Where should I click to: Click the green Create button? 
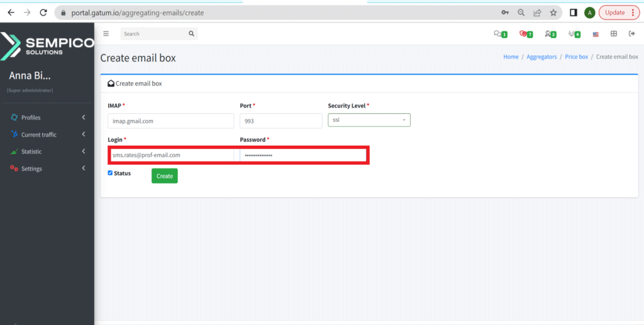click(165, 175)
